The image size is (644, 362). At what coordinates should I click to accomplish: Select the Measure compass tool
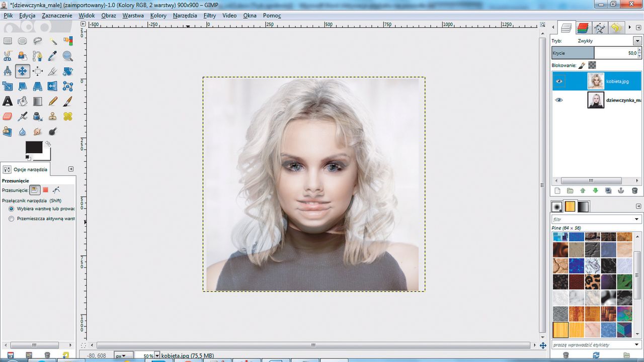[x=8, y=71]
